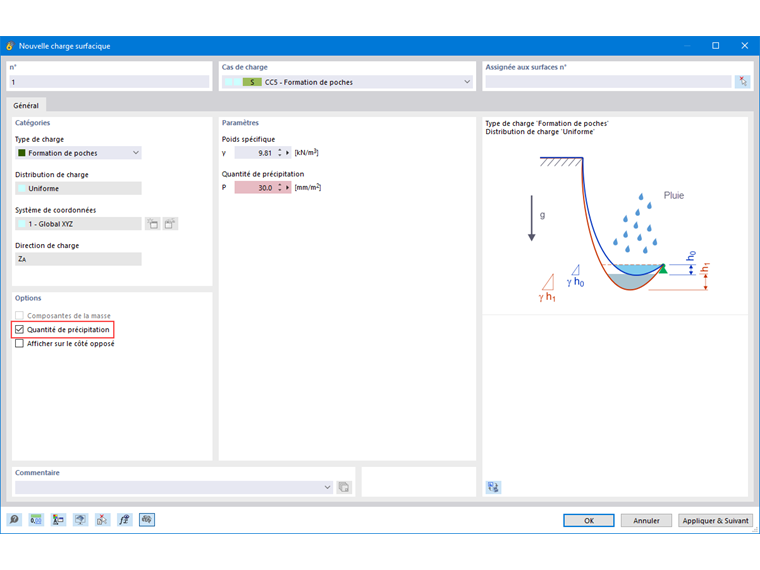This screenshot has width=760, height=570.
Task: Open the Poids spécifique arrow menu
Action: coord(288,153)
